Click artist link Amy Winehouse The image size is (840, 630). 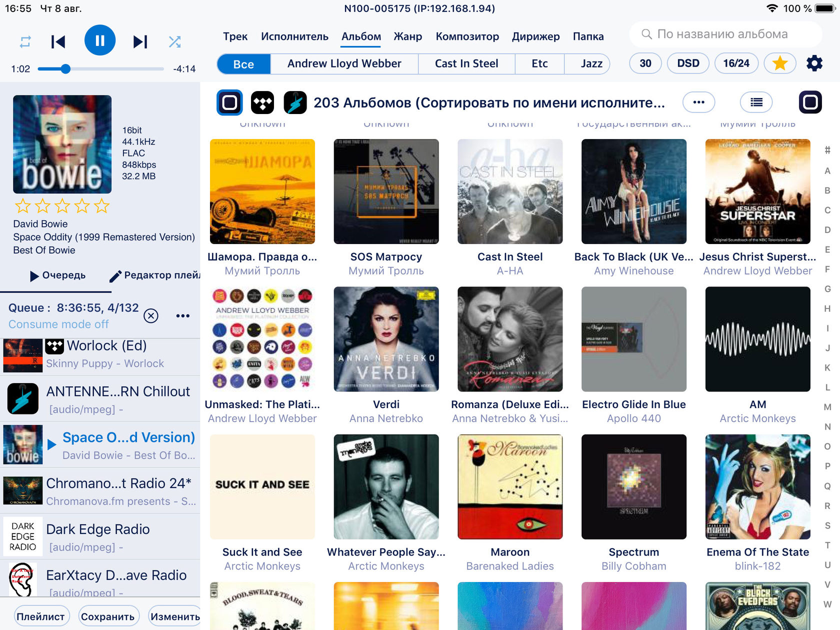(x=634, y=271)
